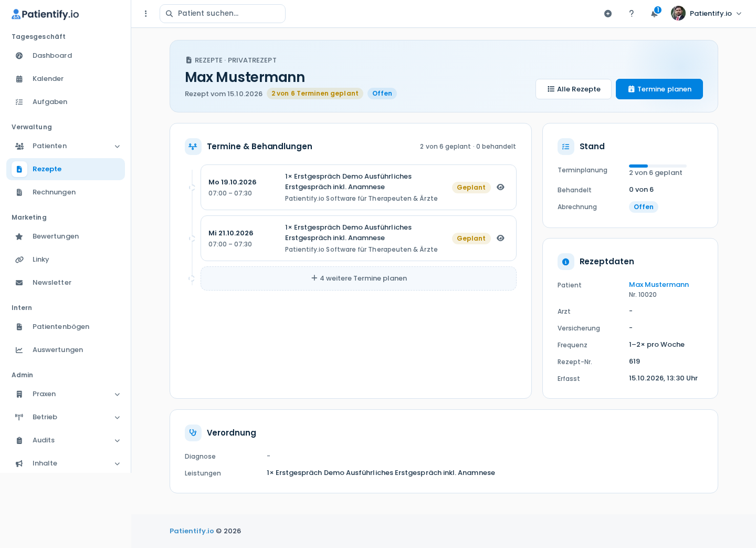Click the Terminplanung progress bar

pyautogui.click(x=658, y=166)
